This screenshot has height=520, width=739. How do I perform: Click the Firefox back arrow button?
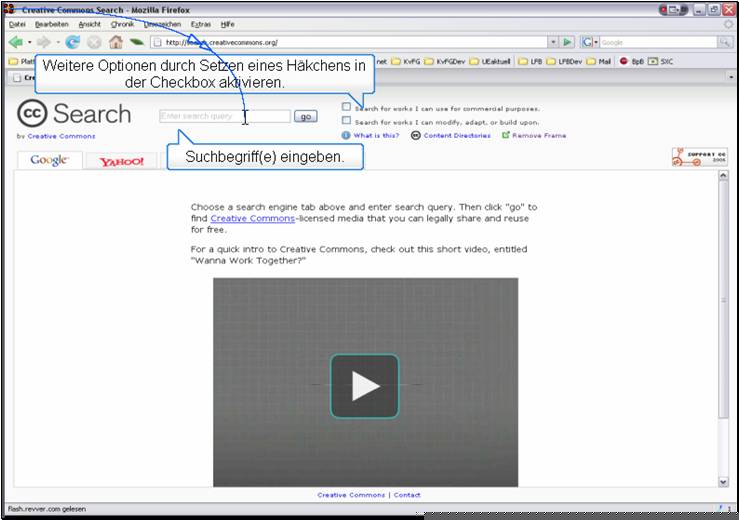(x=16, y=42)
